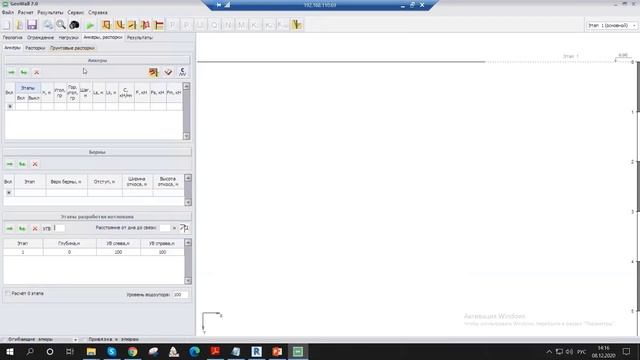The width and height of the screenshot is (640, 360).
Task: Switch to the Нагрузки tab
Action: point(69,38)
